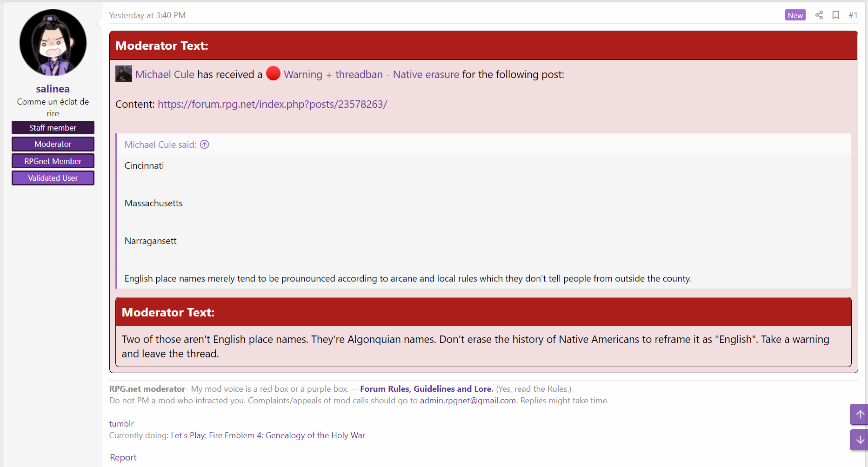
Task: Click the New badge on the post
Action: pyautogui.click(x=795, y=15)
